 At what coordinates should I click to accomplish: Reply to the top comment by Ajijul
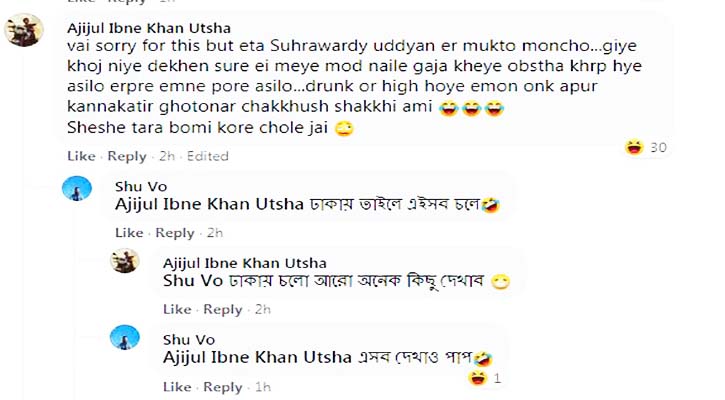pyautogui.click(x=126, y=156)
